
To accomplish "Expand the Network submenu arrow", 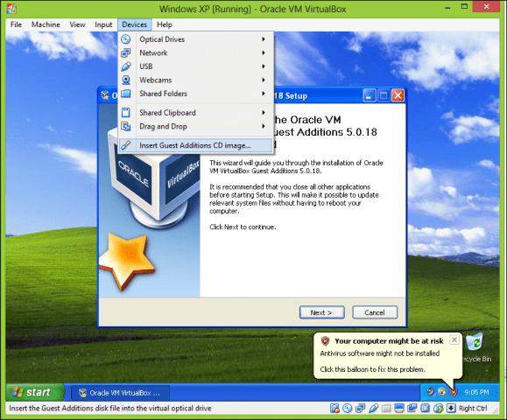I will [264, 53].
